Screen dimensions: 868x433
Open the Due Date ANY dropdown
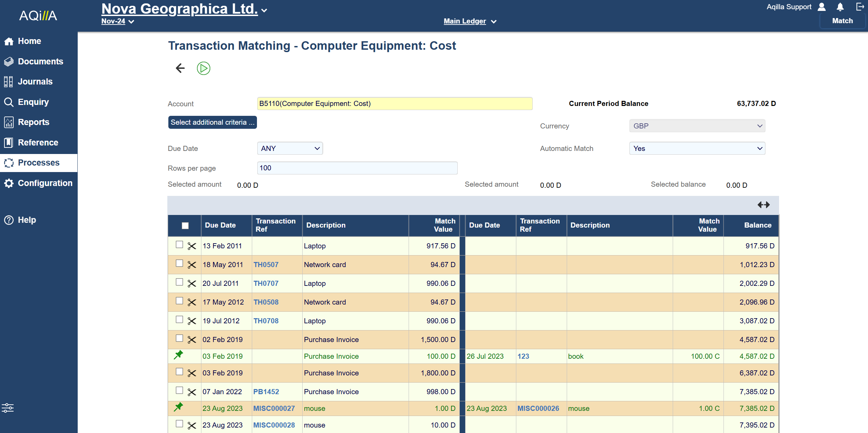290,149
